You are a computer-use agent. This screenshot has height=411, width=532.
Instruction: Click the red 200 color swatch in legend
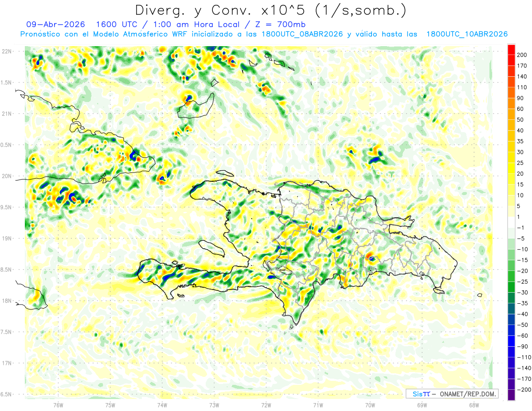coord(511,50)
